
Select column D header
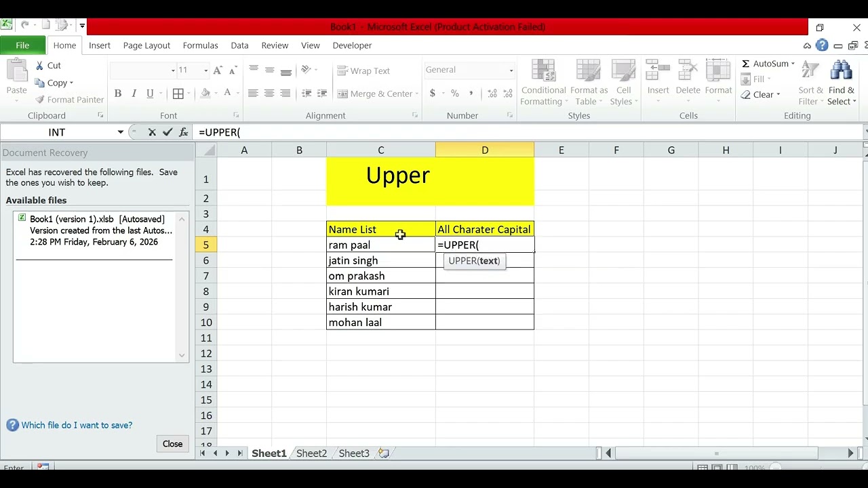pos(485,150)
